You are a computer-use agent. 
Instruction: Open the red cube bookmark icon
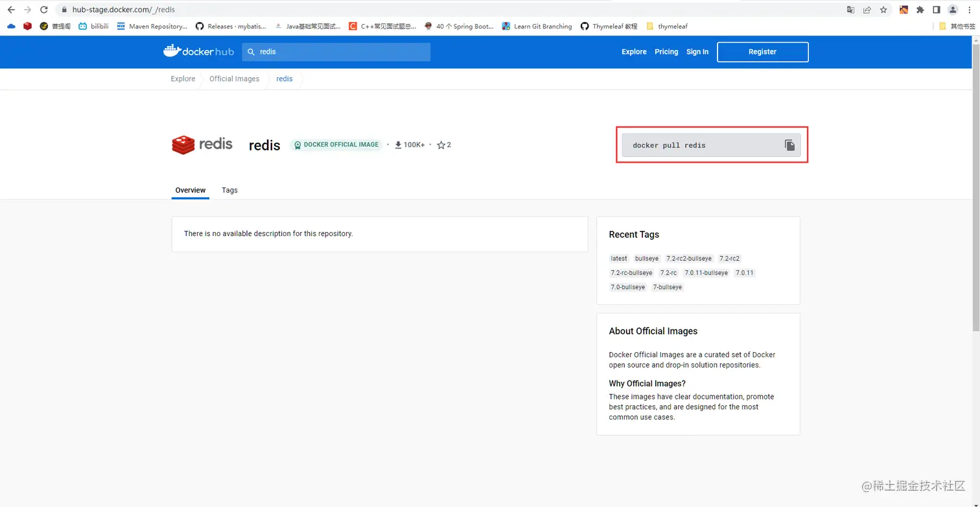click(27, 27)
